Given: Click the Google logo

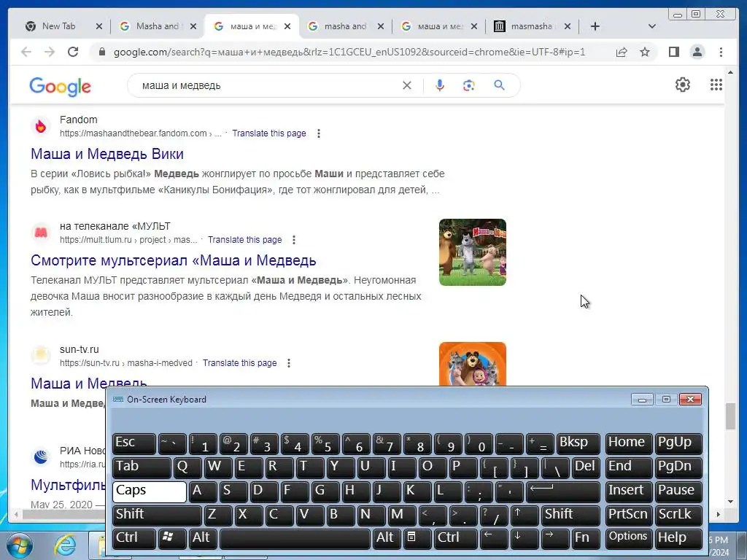Looking at the screenshot, I should (x=60, y=87).
